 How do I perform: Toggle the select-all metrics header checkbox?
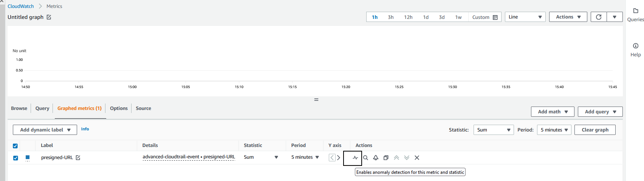pos(15,146)
